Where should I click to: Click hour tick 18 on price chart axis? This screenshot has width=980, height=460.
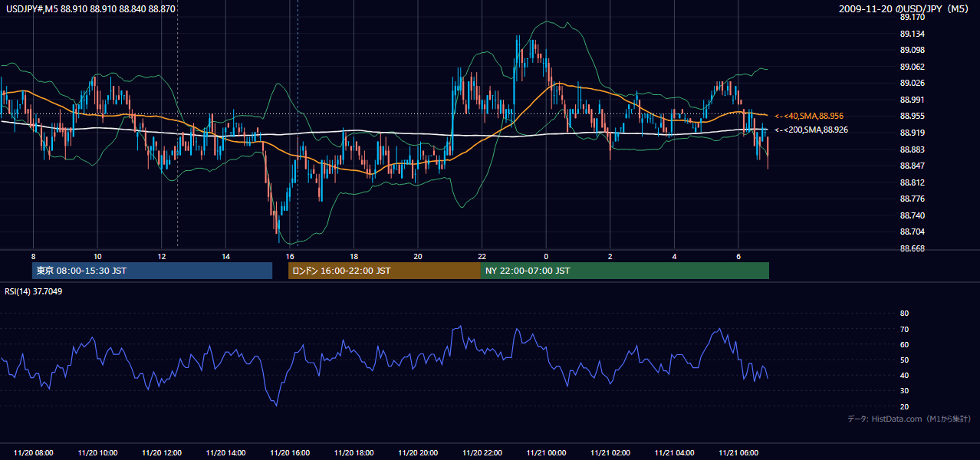coord(354,256)
